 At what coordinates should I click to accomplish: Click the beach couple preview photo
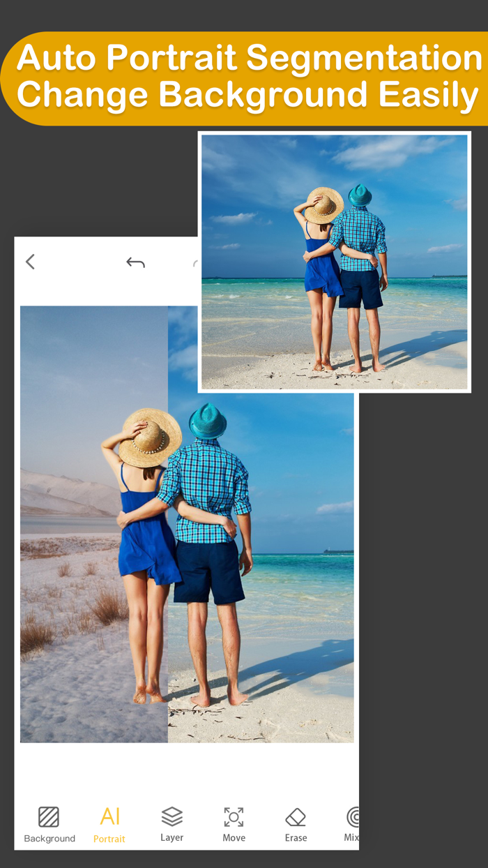pyautogui.click(x=335, y=262)
